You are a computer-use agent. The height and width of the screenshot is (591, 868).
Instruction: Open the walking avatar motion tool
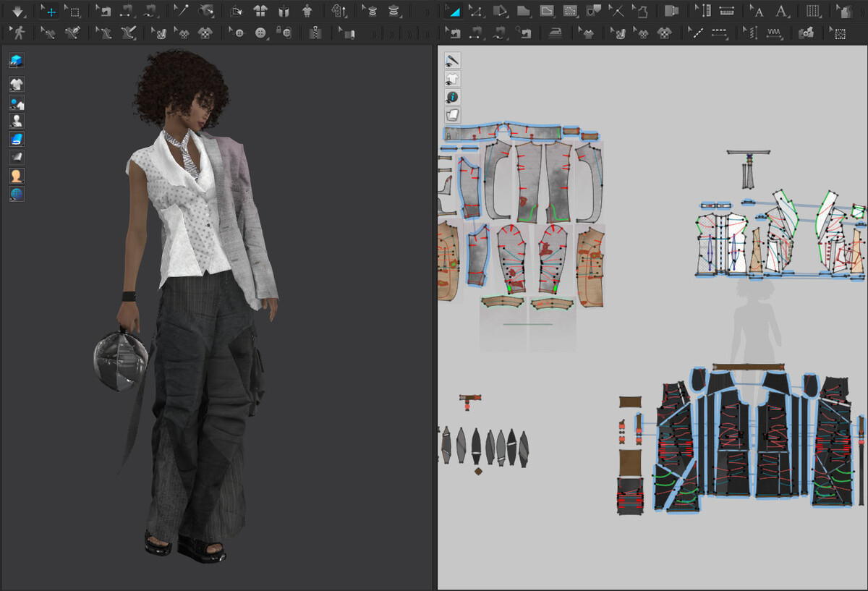click(x=17, y=33)
